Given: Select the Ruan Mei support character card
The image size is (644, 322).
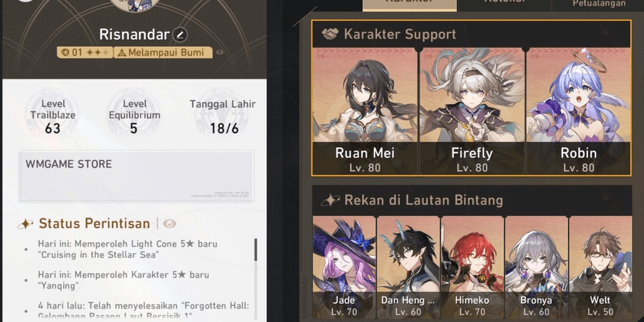Looking at the screenshot, I should 365,111.
